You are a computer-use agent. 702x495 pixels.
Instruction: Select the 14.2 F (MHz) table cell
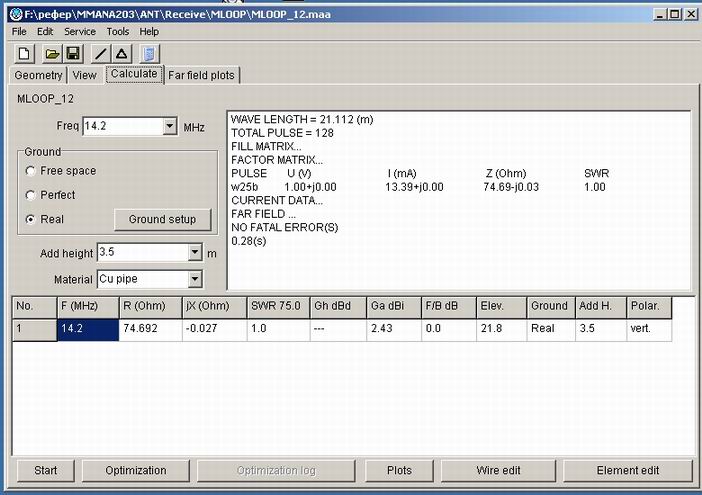(x=88, y=330)
